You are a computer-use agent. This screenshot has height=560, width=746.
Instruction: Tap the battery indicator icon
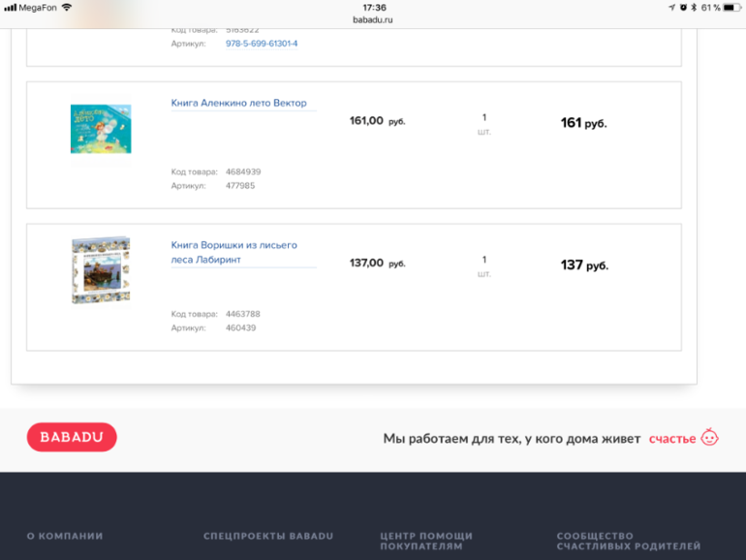pyautogui.click(x=733, y=7)
